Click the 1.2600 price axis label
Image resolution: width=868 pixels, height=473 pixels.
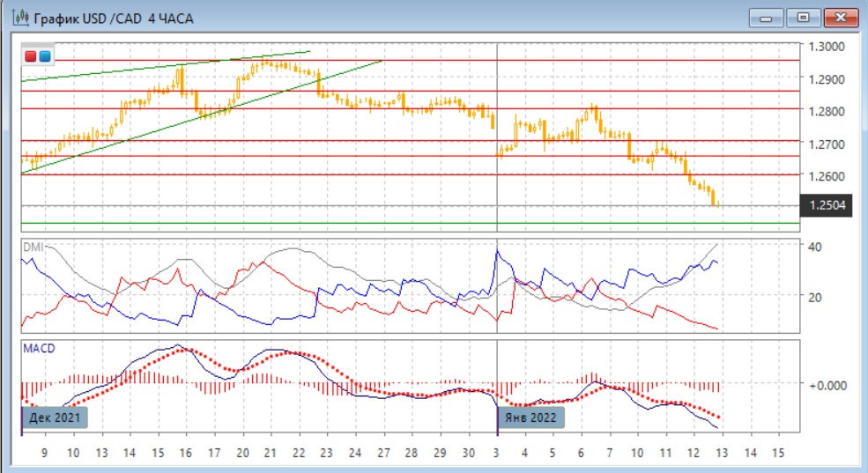827,176
